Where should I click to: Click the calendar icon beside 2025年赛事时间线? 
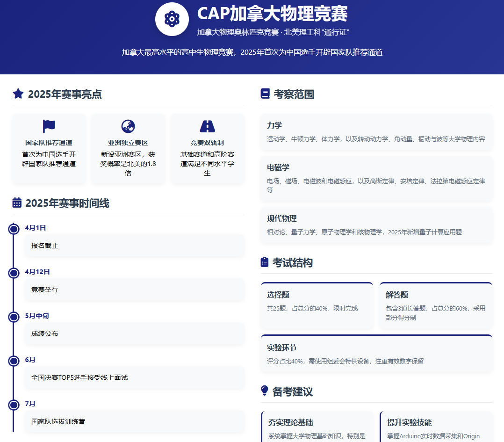tap(17, 203)
